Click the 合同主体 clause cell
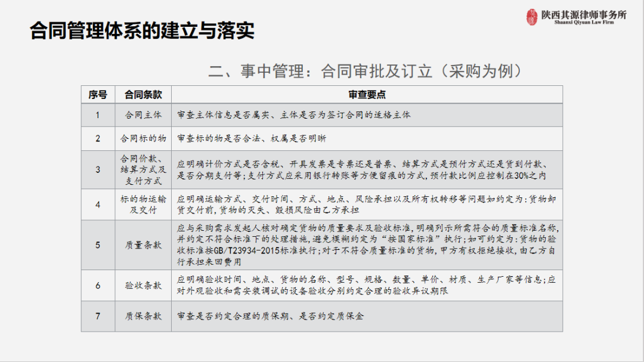The height and width of the screenshot is (362, 644). click(x=143, y=115)
